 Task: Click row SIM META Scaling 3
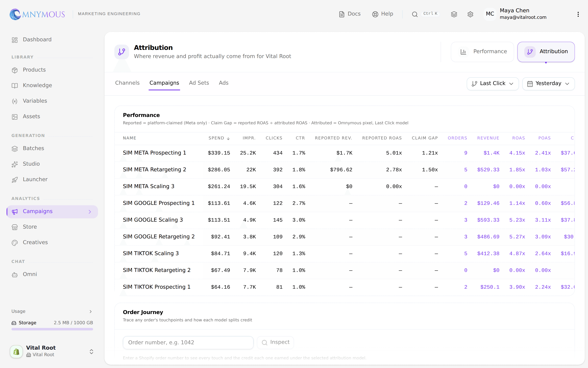tap(344, 187)
